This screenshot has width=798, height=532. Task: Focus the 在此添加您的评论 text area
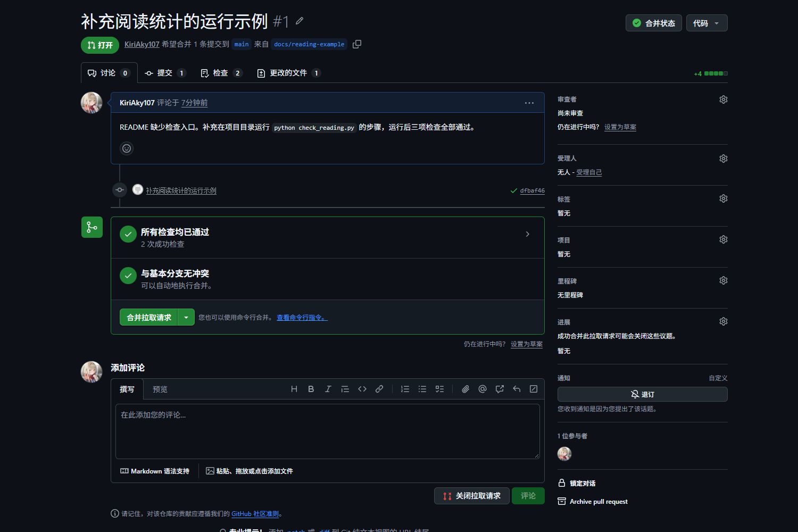click(328, 431)
